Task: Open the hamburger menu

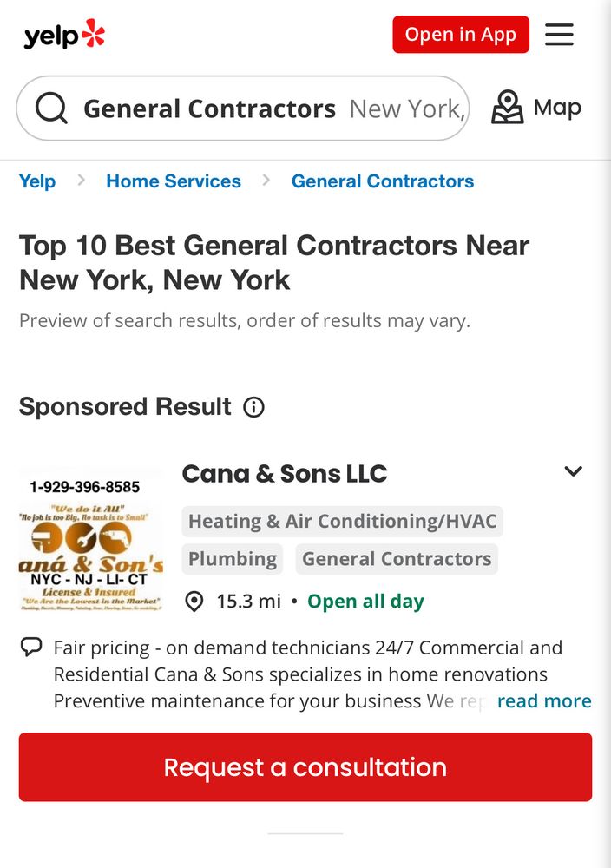Action: click(560, 35)
